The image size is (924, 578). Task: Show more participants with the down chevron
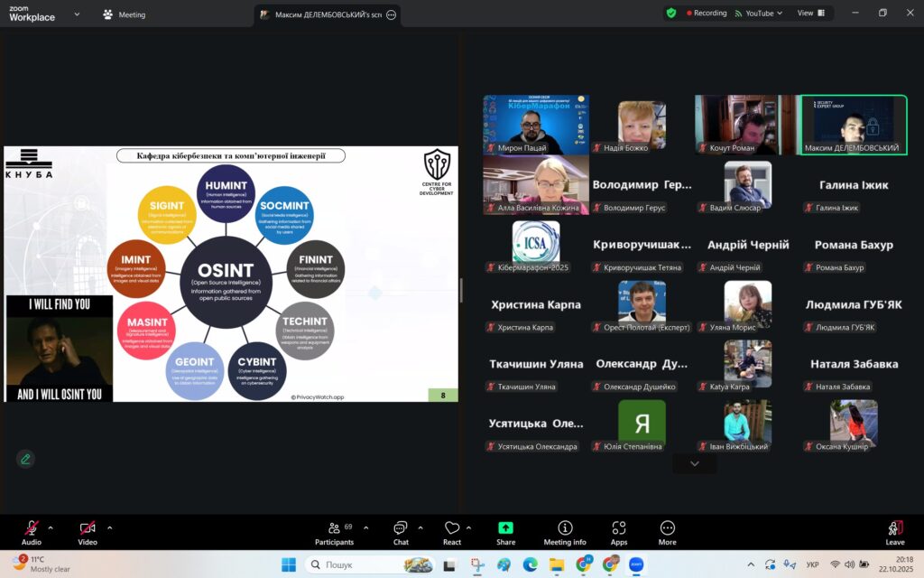click(x=694, y=463)
